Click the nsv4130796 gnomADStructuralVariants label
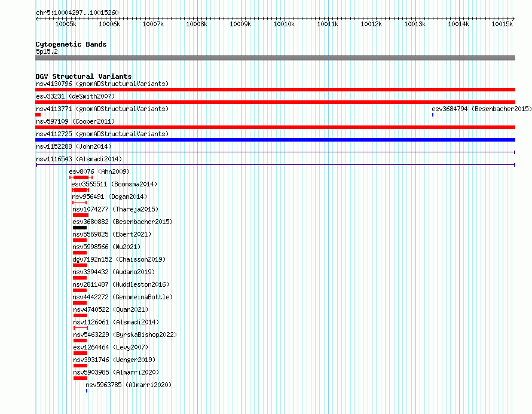The image size is (532, 414). (102, 84)
